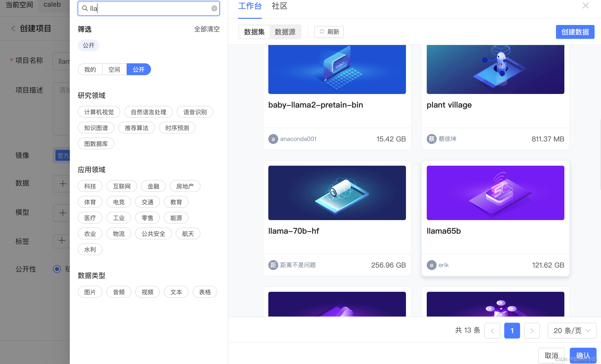This screenshot has width=601, height=364.
Task: Select the 公开性 radio button
Action: pos(57,269)
